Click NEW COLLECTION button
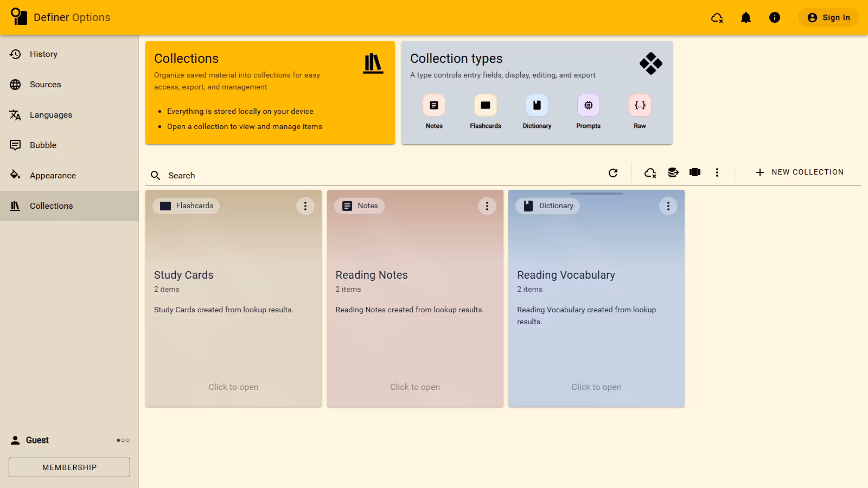This screenshot has width=868, height=488. pos(800,172)
